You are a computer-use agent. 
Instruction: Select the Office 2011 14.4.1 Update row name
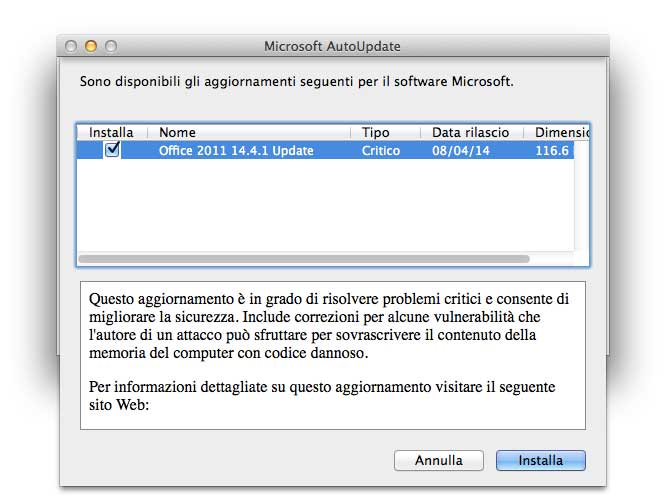236,151
